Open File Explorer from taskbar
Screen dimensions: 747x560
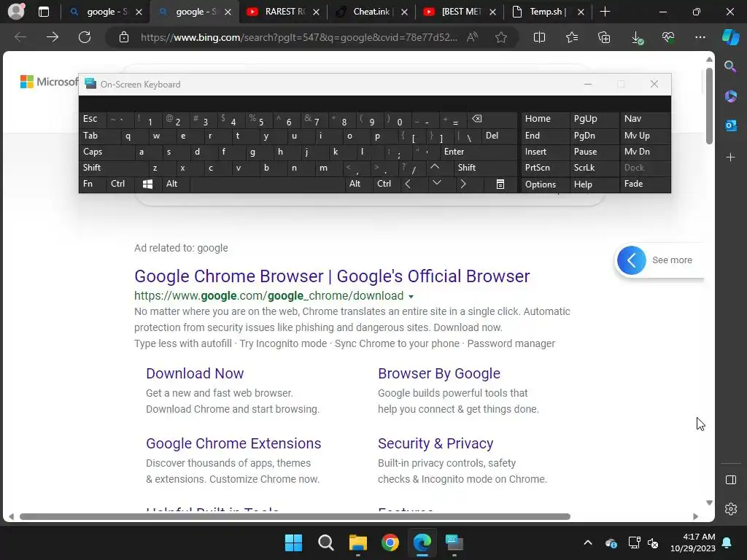(357, 542)
